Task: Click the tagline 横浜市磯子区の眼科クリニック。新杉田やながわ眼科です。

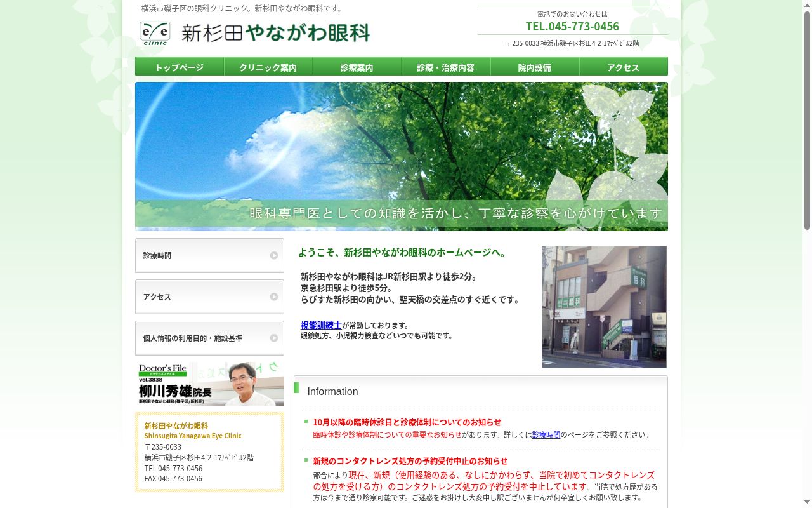Action: [x=242, y=9]
